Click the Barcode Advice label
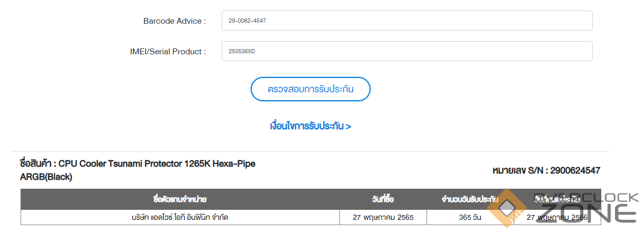The width and height of the screenshot is (644, 233). 174,21
